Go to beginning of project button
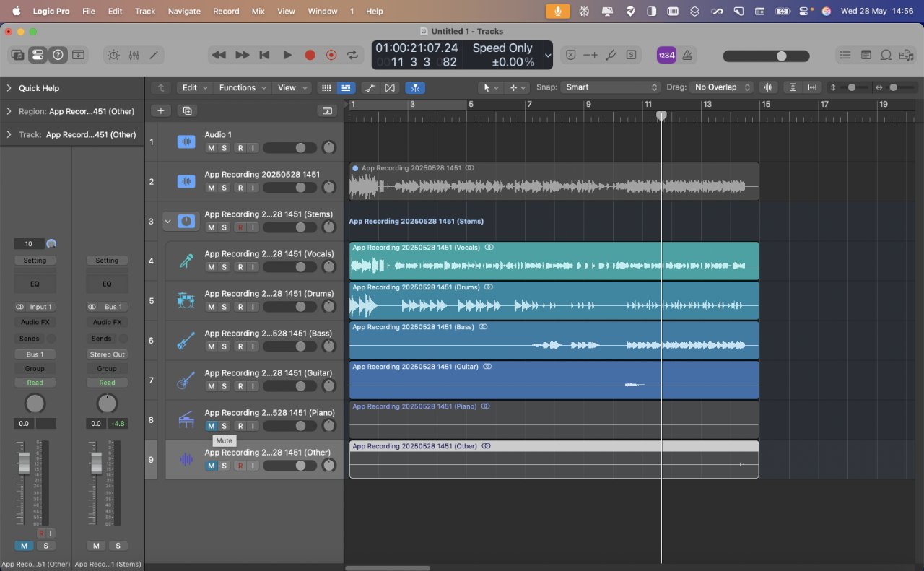The width and height of the screenshot is (924, 571). [x=264, y=55]
